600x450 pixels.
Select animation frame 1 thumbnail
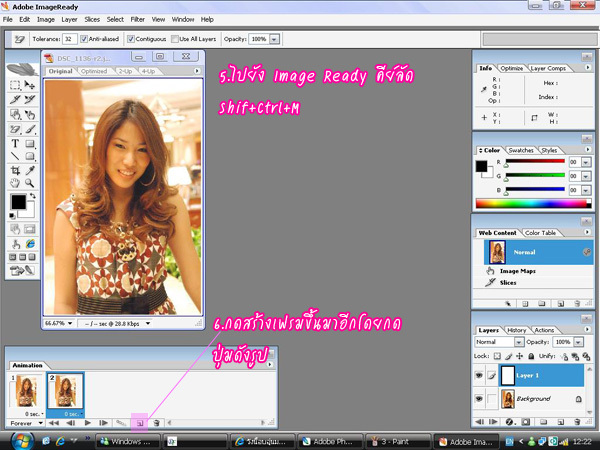click(x=26, y=391)
